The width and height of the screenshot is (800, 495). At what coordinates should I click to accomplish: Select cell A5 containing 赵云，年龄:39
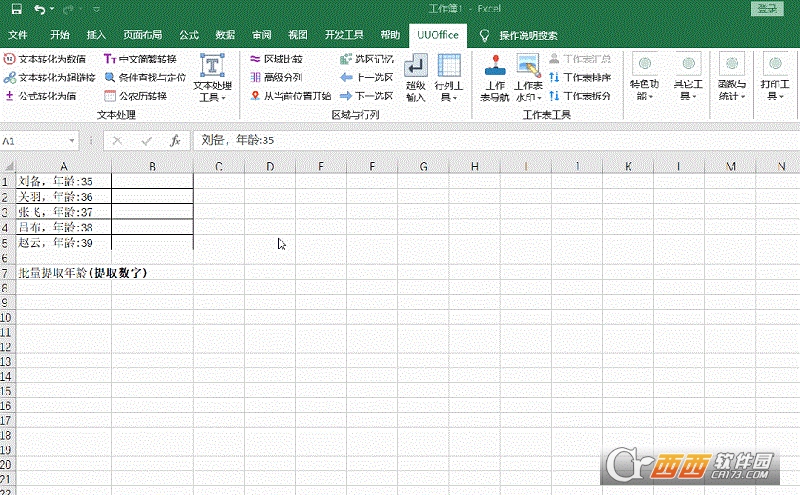(x=64, y=242)
